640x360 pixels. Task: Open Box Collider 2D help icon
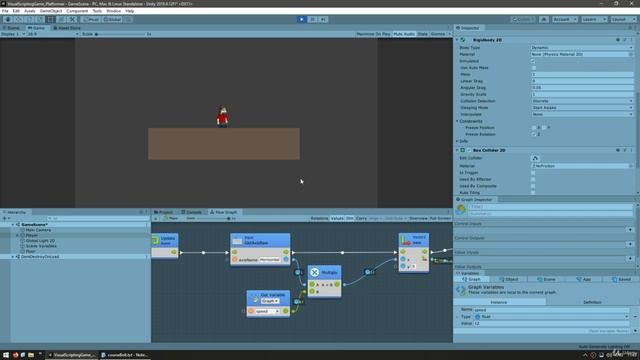coord(618,150)
